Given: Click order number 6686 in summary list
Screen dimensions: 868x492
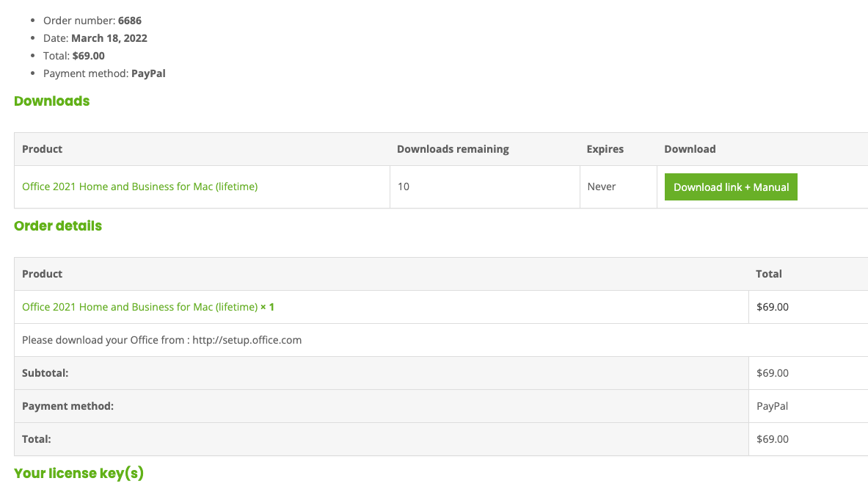Looking at the screenshot, I should pos(129,21).
